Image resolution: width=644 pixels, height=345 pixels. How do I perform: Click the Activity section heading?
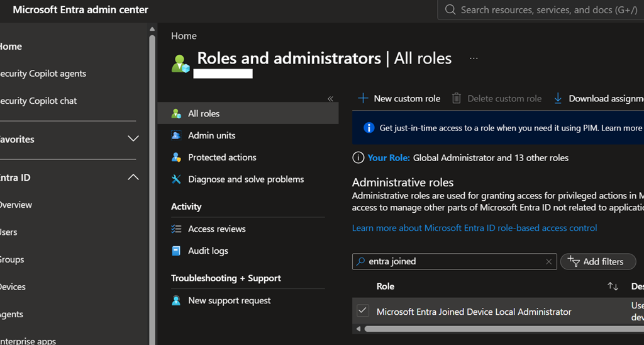pos(186,206)
